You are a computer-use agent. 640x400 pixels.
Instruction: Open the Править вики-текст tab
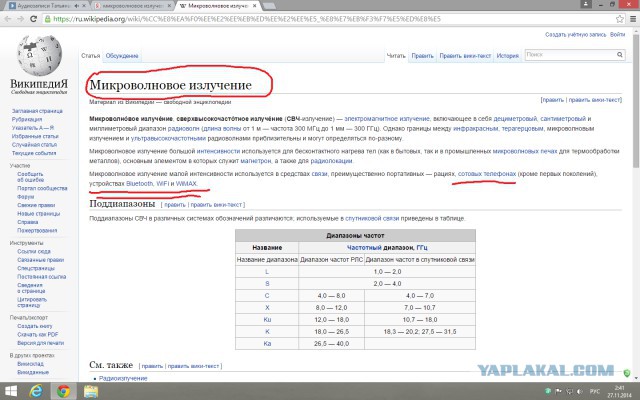[465, 56]
